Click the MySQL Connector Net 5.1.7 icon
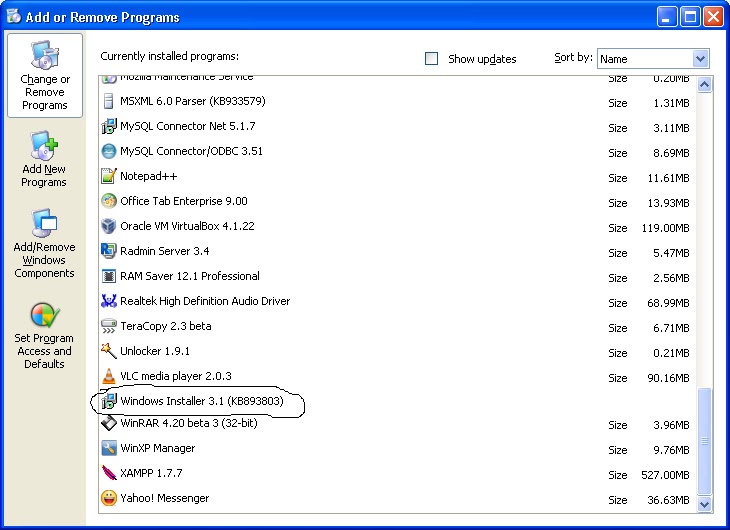 point(108,126)
